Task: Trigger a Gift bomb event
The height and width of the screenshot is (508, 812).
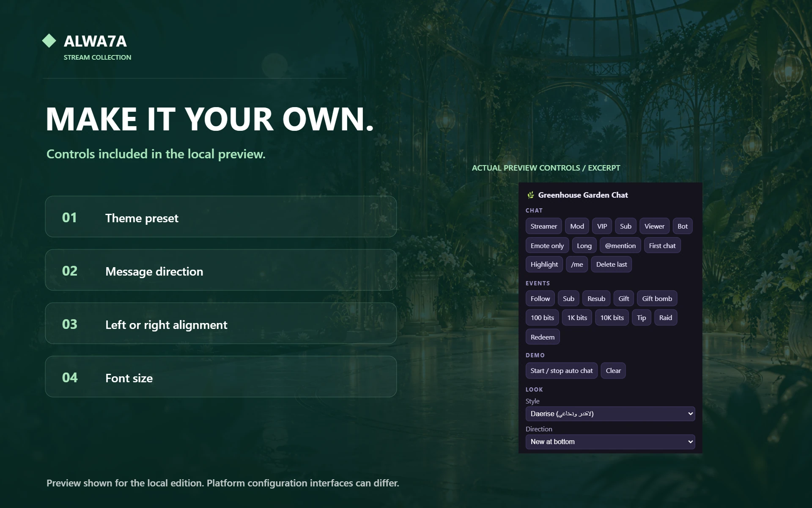Action: [x=657, y=298]
